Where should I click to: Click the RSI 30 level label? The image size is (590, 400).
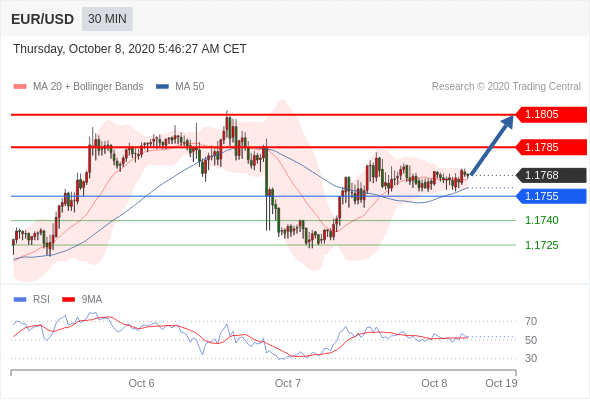click(x=531, y=358)
